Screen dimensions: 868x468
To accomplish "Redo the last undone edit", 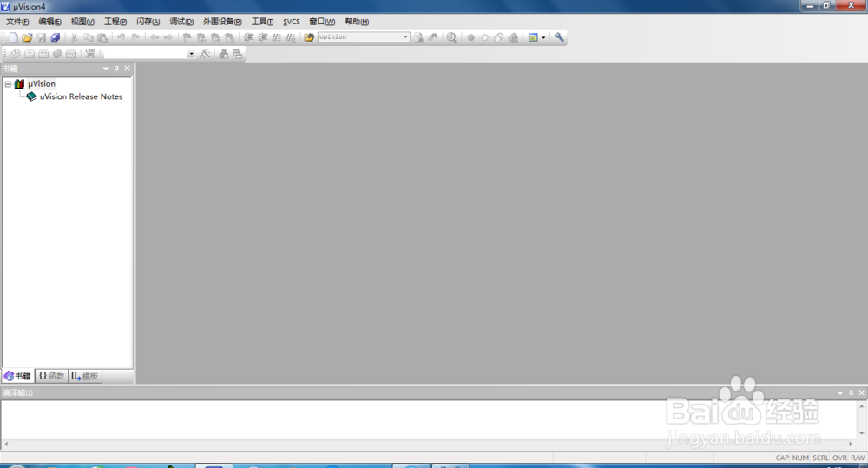I will coord(135,37).
